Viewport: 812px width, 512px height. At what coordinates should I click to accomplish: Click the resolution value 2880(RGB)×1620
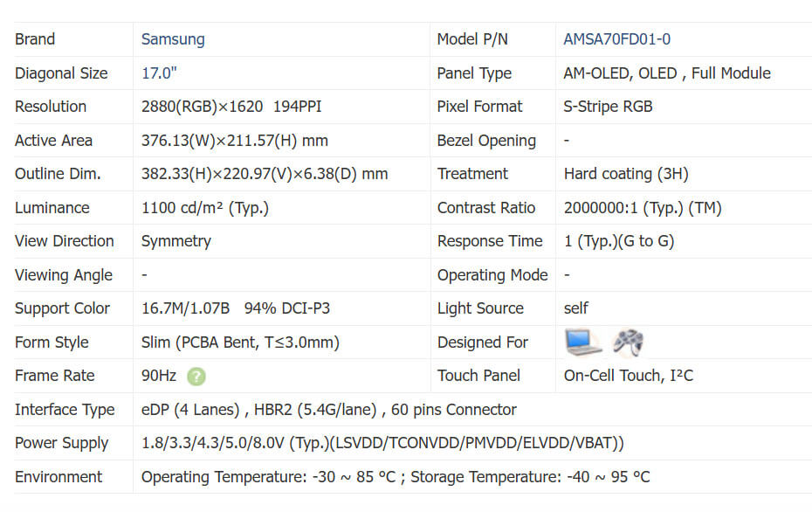[x=202, y=107]
